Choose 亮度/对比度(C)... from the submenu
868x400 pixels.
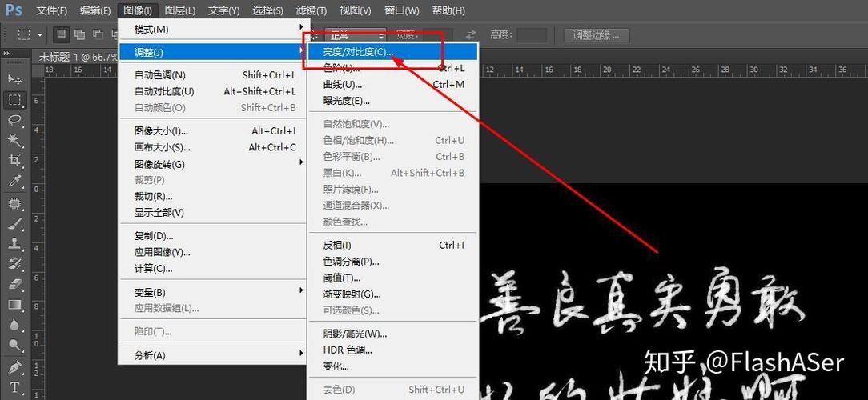[x=392, y=52]
